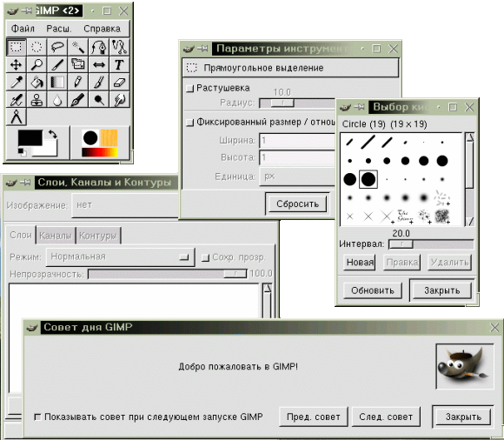Viewport: 504px width, 440px height.
Task: Select the Clone stamp tool
Action: (x=36, y=100)
